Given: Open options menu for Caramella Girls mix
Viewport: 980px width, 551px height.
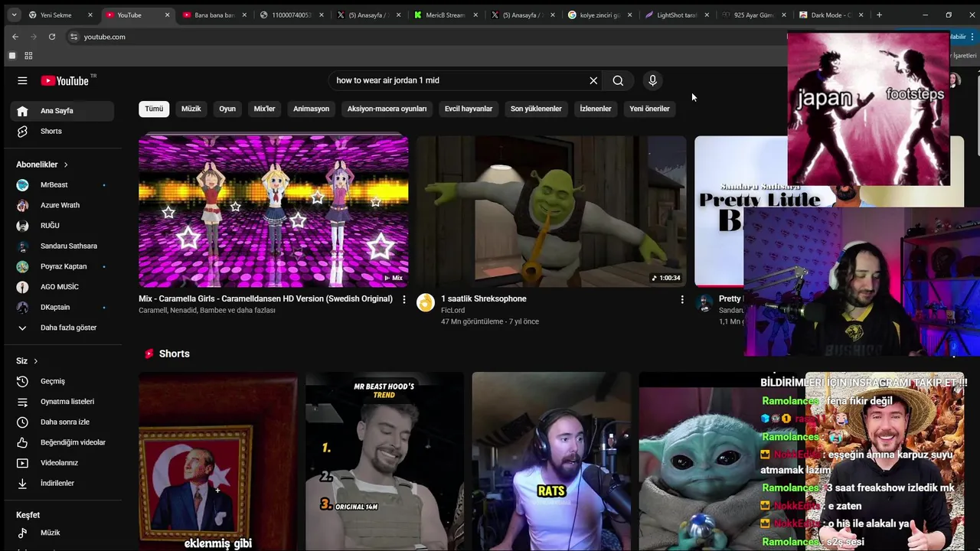Looking at the screenshot, I should 404,299.
